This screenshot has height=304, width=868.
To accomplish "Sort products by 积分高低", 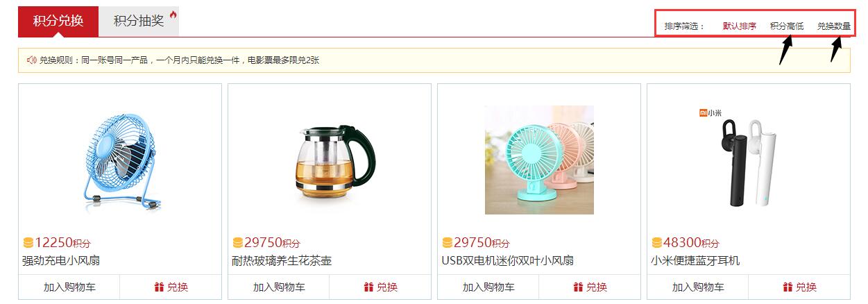I will pyautogui.click(x=787, y=26).
